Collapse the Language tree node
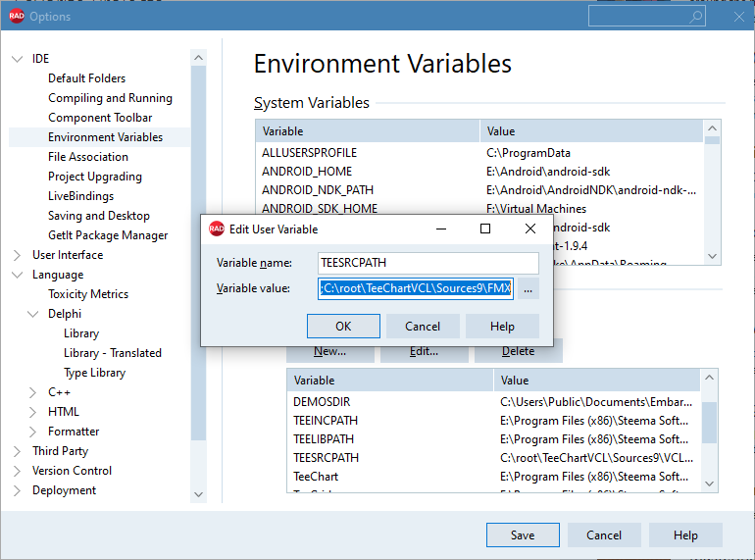 click(18, 275)
